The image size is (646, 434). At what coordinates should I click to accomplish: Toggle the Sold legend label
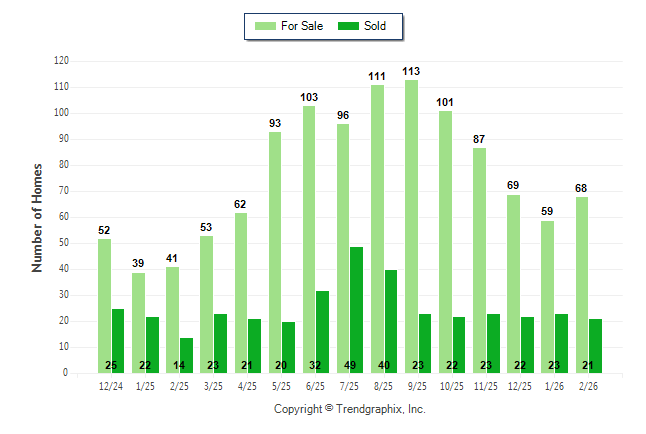pyautogui.click(x=376, y=26)
